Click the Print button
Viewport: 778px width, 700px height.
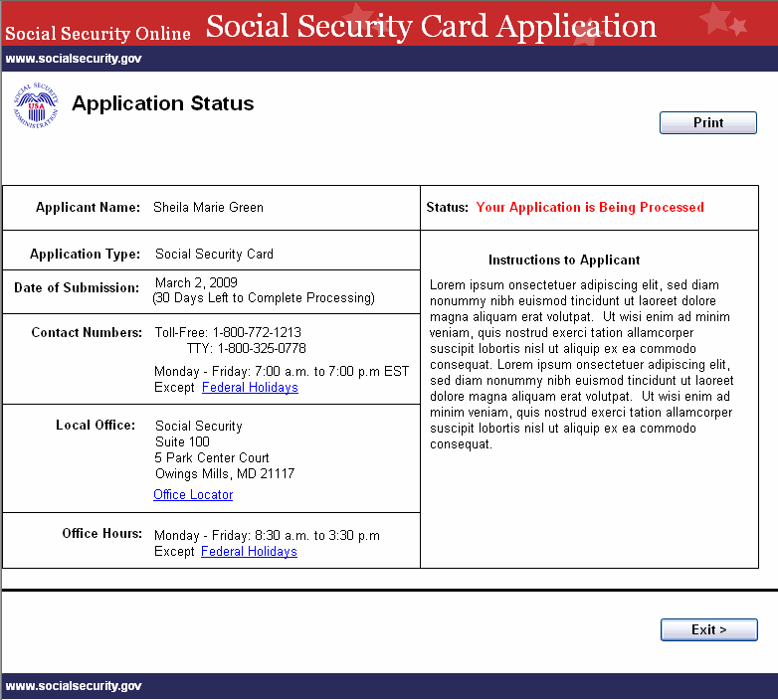[708, 123]
